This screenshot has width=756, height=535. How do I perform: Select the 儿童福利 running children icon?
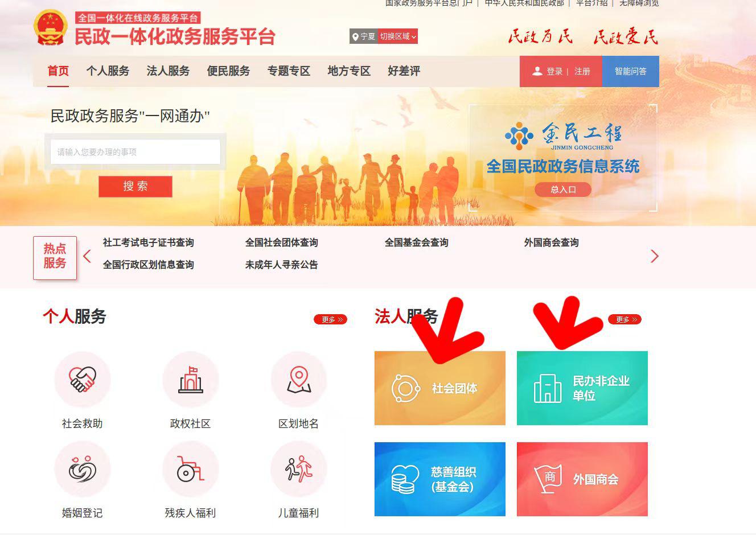[299, 469]
